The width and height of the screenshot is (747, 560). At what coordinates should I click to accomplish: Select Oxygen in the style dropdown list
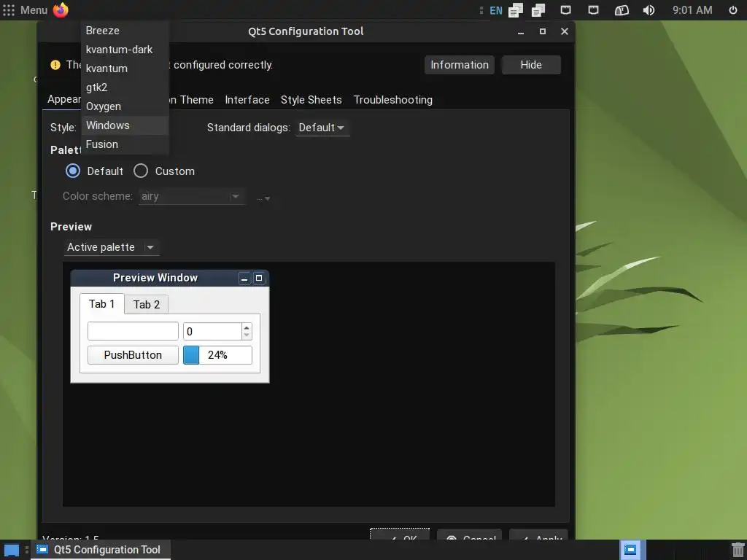point(125,106)
